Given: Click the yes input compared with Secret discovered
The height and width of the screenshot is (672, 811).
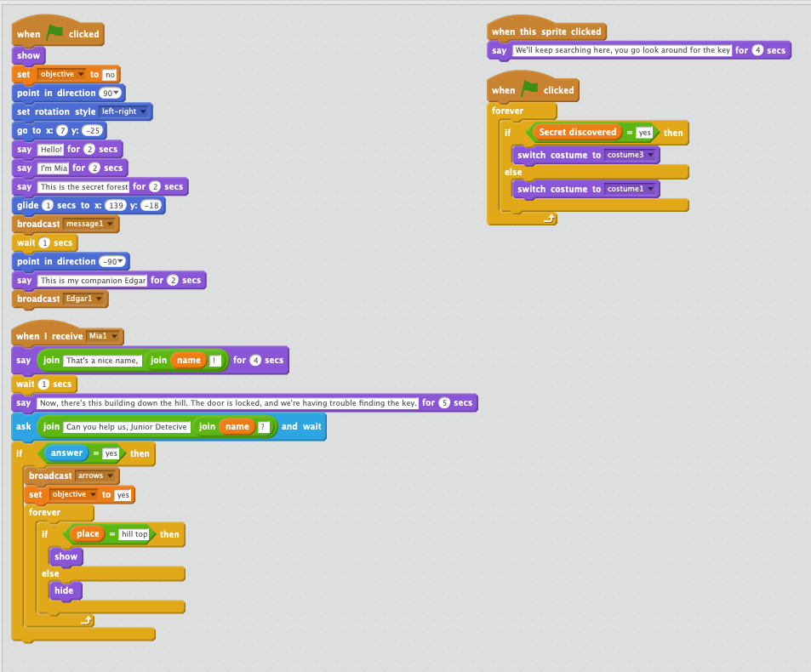Looking at the screenshot, I should click(x=643, y=132).
